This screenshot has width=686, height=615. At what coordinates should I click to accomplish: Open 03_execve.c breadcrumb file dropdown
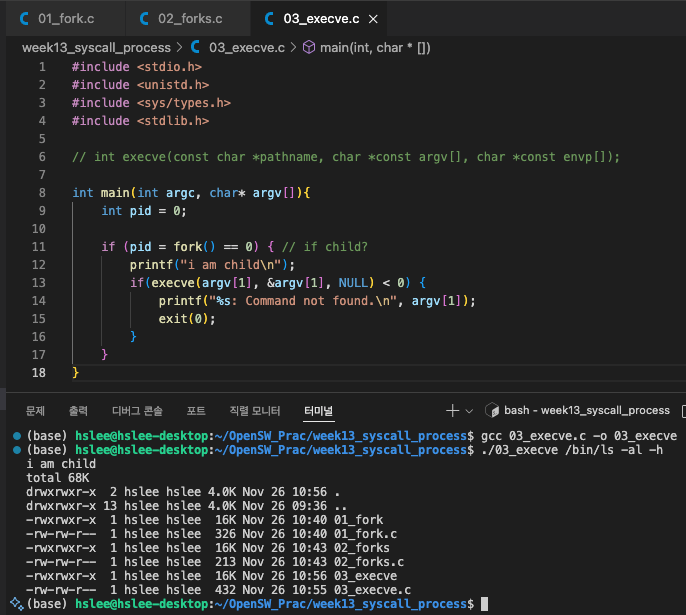(247, 47)
